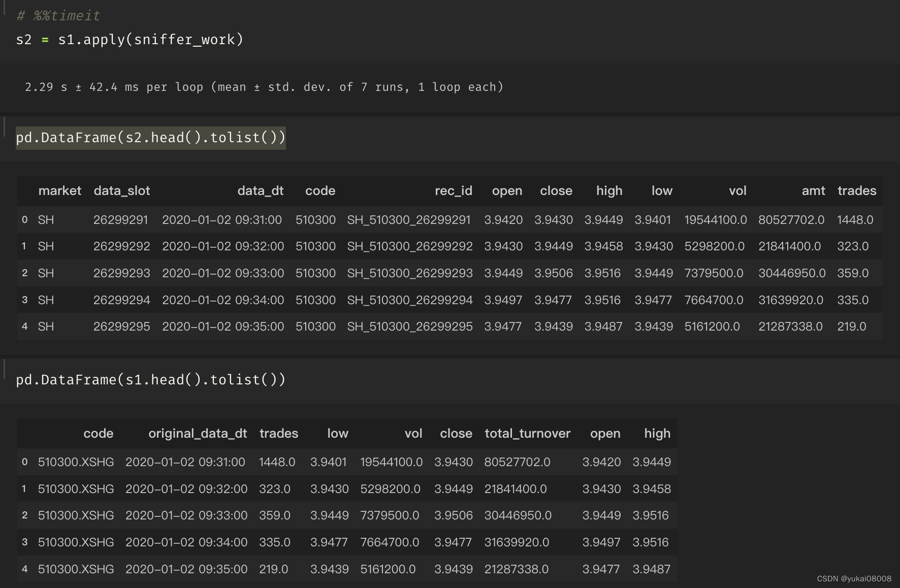Image resolution: width=900 pixels, height=588 pixels.
Task: Click vol value '19544100.0' in the s2 table
Action: tap(716, 220)
